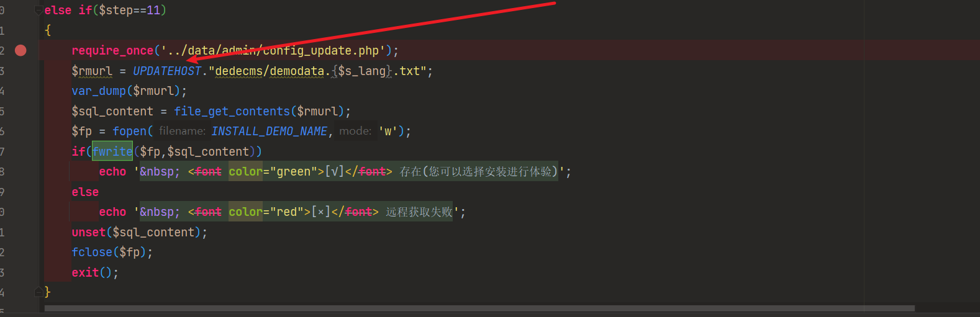Click the standalone else keyword
Viewport: 980px width, 317px height.
pyautogui.click(x=85, y=192)
